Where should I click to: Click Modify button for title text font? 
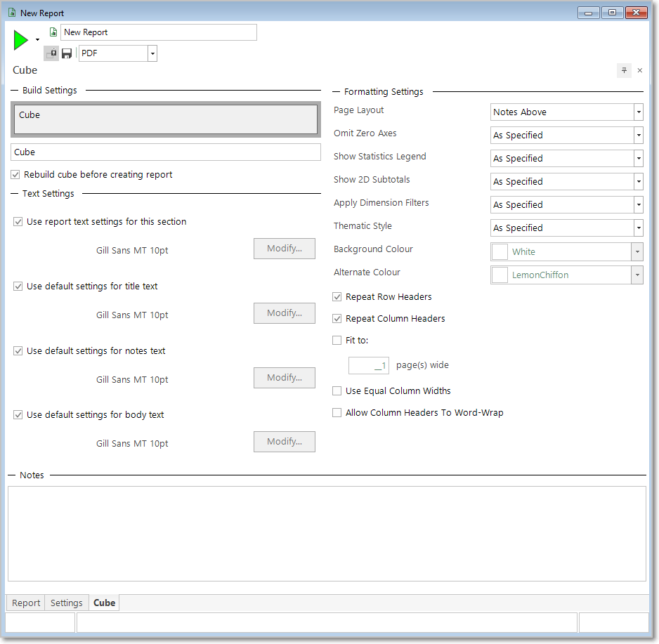tap(285, 313)
